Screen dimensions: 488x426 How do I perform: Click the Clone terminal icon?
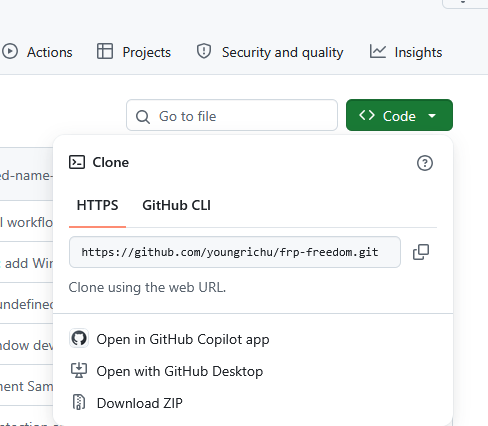point(77,162)
